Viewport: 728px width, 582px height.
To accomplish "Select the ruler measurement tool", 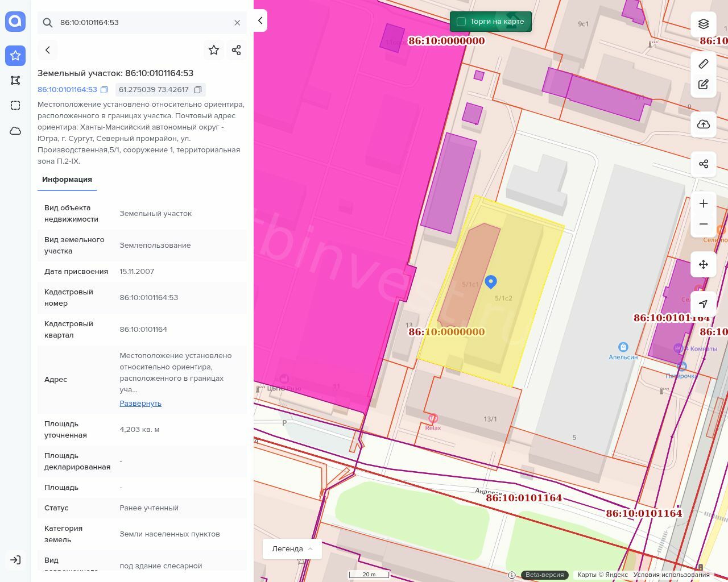I will [x=704, y=64].
